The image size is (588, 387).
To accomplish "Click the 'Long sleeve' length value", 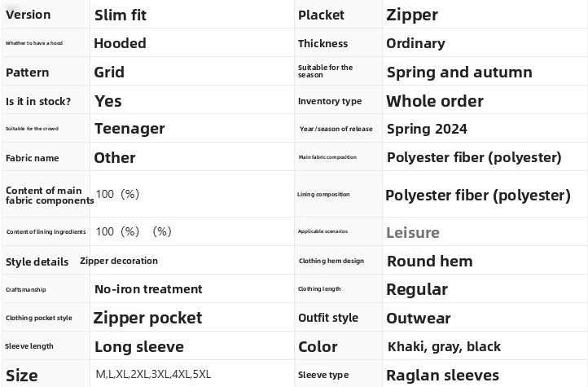I will point(139,346).
